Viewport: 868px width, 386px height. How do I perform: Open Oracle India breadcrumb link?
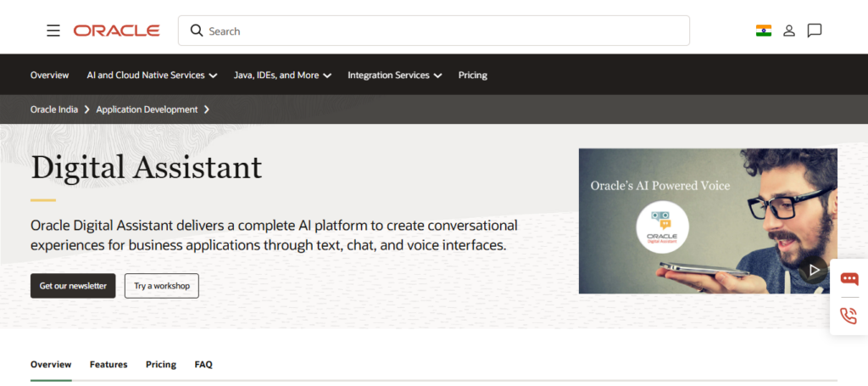coord(54,109)
